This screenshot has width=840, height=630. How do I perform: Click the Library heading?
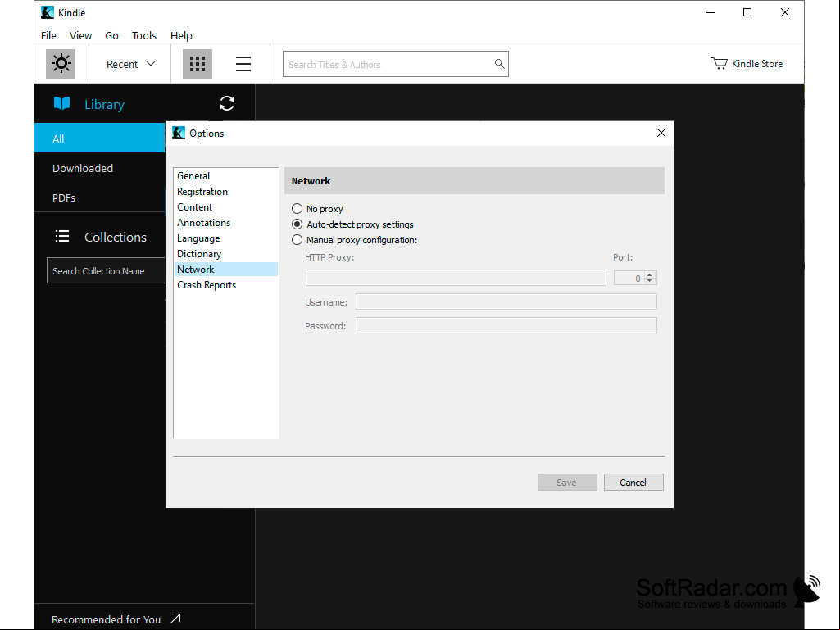coord(104,104)
